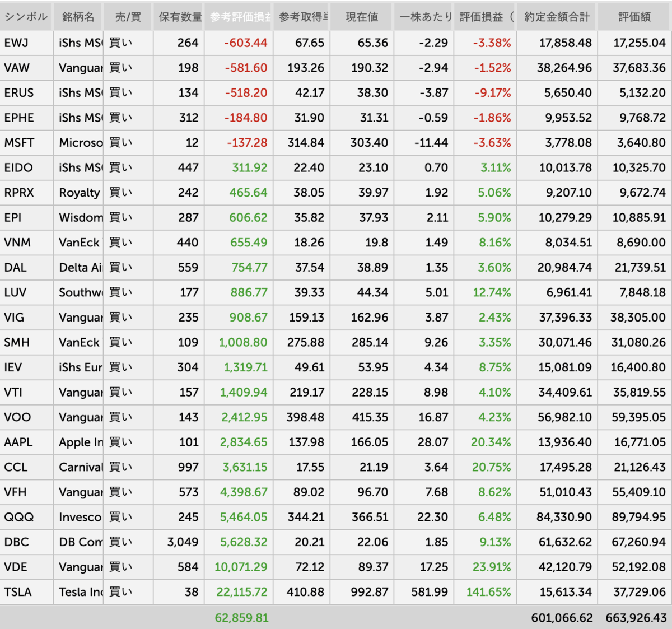Click the gain value 10,071.29

point(241,567)
